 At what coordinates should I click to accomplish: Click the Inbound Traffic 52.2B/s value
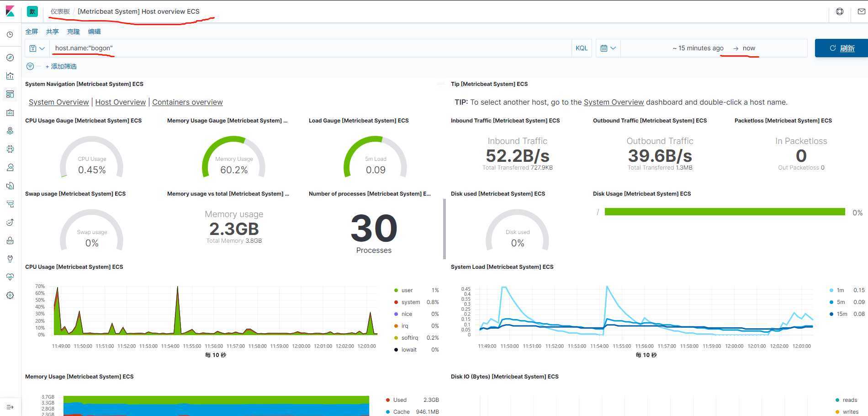pyautogui.click(x=518, y=156)
